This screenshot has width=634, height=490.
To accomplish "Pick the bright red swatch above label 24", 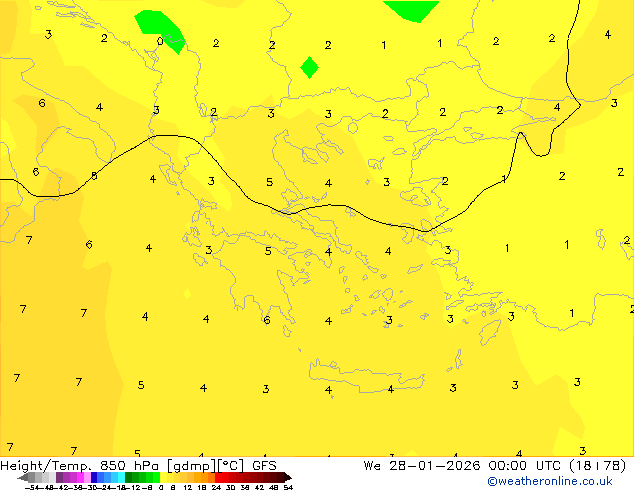I will (218, 477).
